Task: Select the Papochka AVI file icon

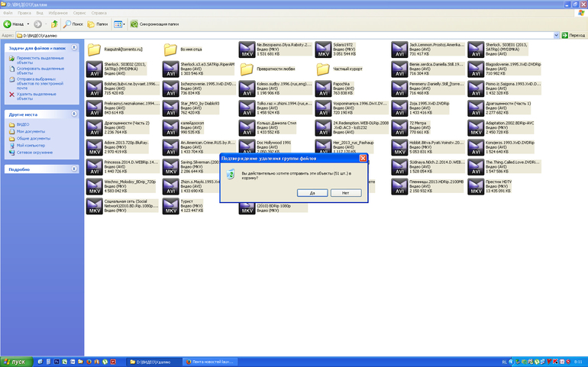Action: pos(324,88)
